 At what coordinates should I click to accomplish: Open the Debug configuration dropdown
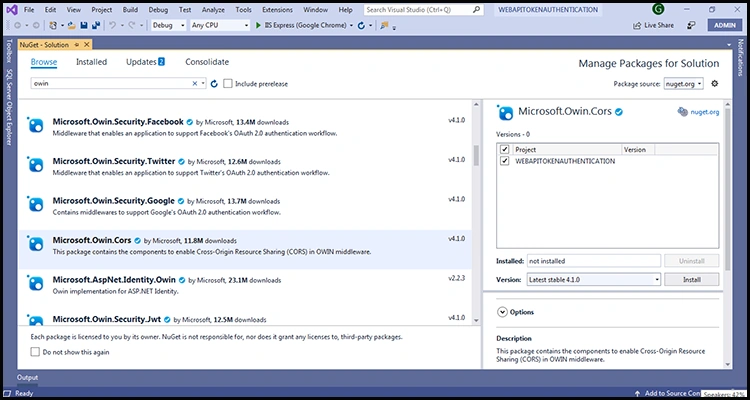[168, 25]
